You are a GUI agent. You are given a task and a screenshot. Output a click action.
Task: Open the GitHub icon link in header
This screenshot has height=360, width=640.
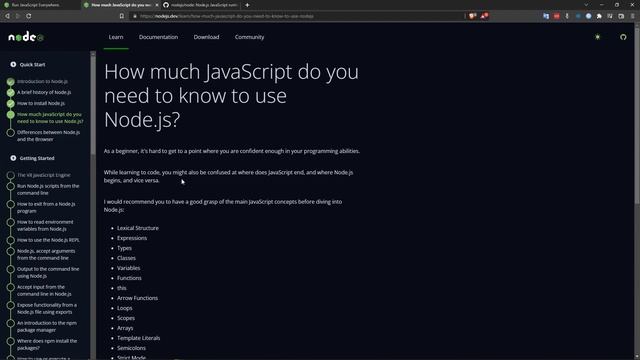click(623, 37)
